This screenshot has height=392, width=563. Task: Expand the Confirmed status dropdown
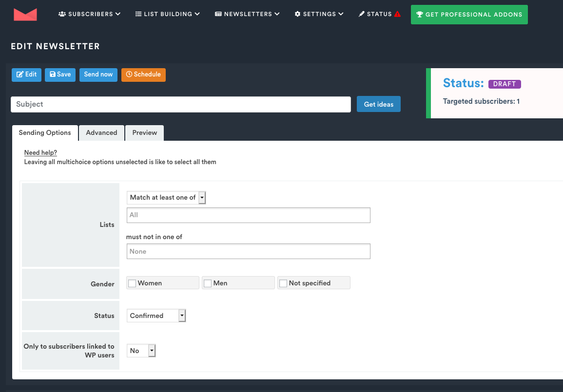[156, 316]
